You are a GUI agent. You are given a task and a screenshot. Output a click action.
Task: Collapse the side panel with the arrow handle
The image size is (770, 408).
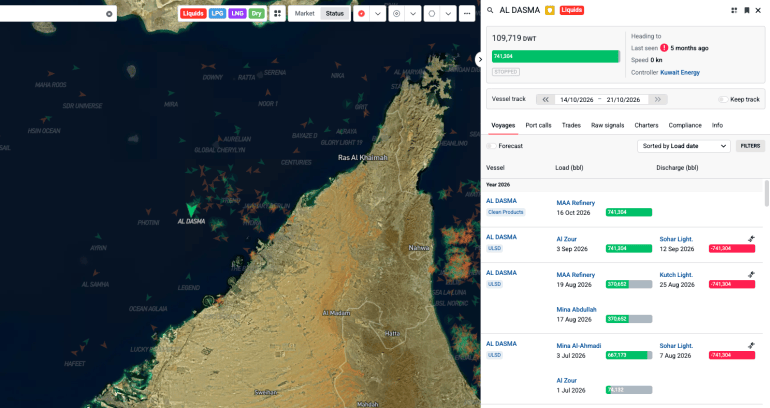pyautogui.click(x=480, y=59)
